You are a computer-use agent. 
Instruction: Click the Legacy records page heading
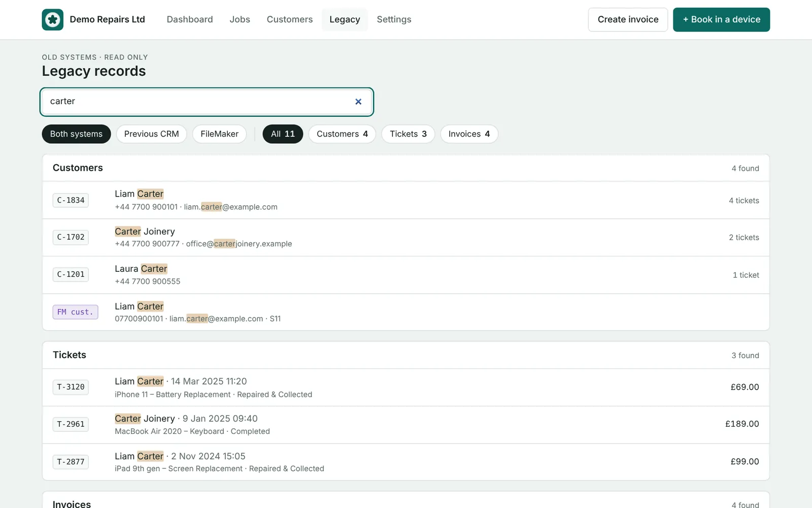click(94, 71)
